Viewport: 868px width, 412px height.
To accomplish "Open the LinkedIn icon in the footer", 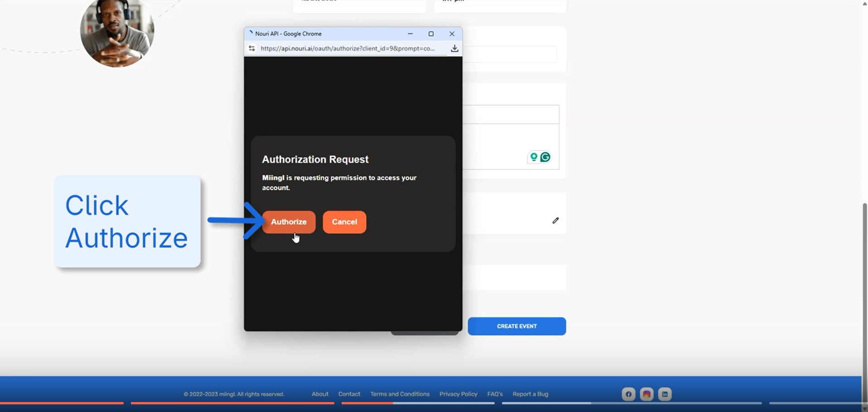I will 665,394.
